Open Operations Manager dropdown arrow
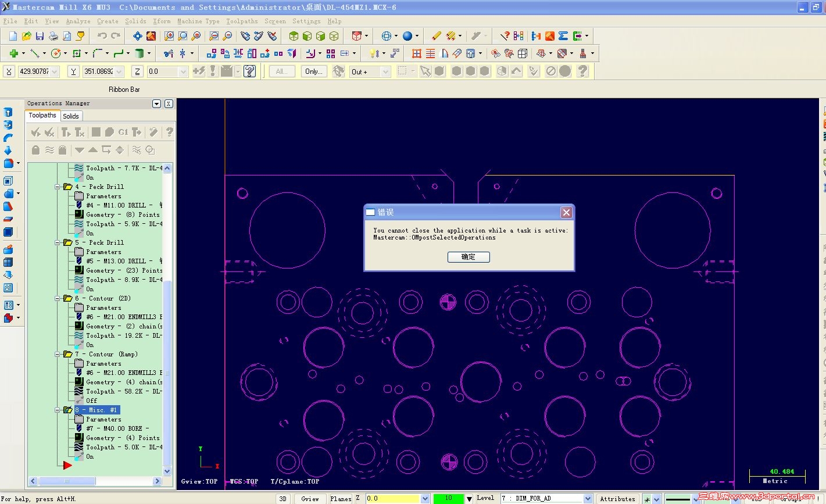Screen dimensions: 826x504 [156, 103]
